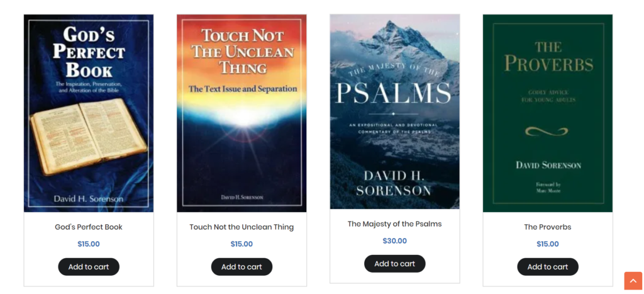Click the $15.00 price under The Proverbs

click(x=548, y=244)
